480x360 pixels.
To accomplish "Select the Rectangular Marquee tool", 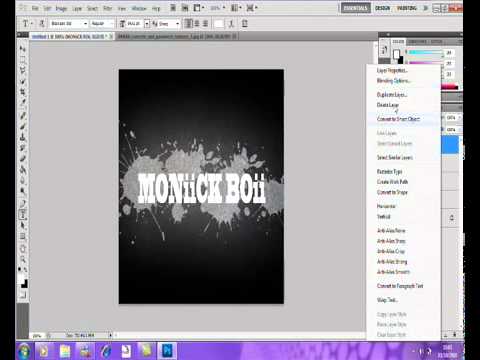I will [x=22, y=60].
